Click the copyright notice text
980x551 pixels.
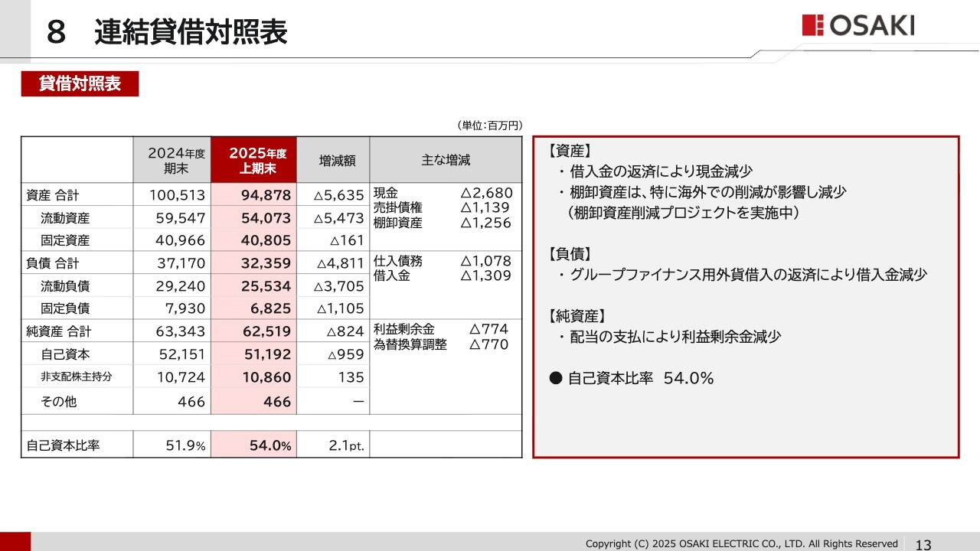(741, 543)
